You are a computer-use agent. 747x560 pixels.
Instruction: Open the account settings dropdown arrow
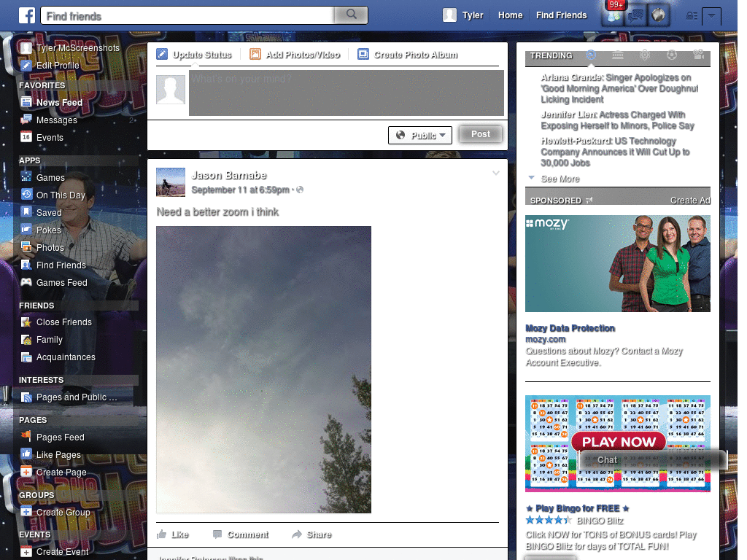pyautogui.click(x=711, y=16)
